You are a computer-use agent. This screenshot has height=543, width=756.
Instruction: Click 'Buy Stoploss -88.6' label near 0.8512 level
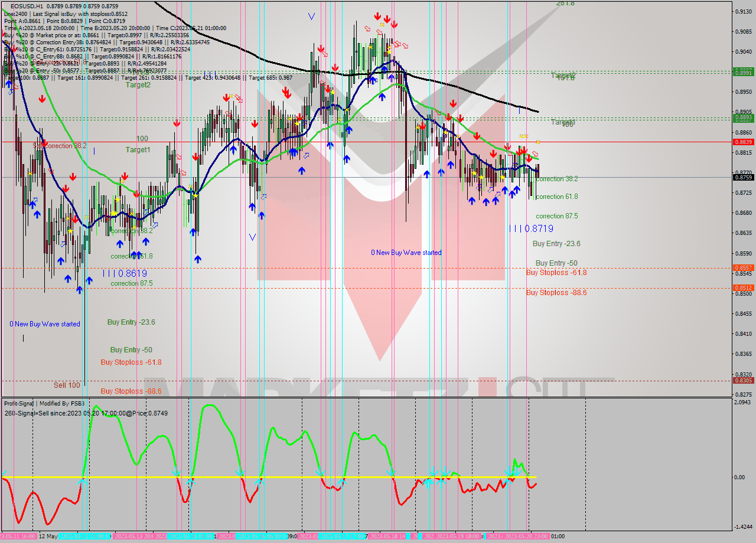click(x=556, y=293)
